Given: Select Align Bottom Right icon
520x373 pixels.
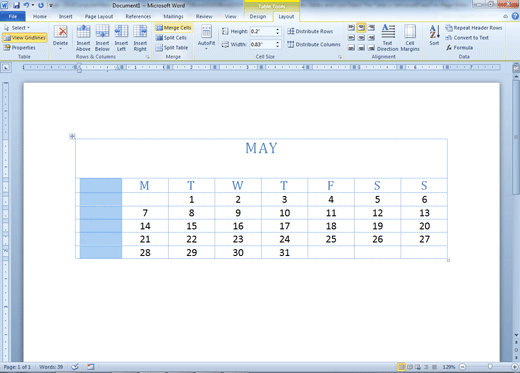Looking at the screenshot, I should tap(371, 48).
